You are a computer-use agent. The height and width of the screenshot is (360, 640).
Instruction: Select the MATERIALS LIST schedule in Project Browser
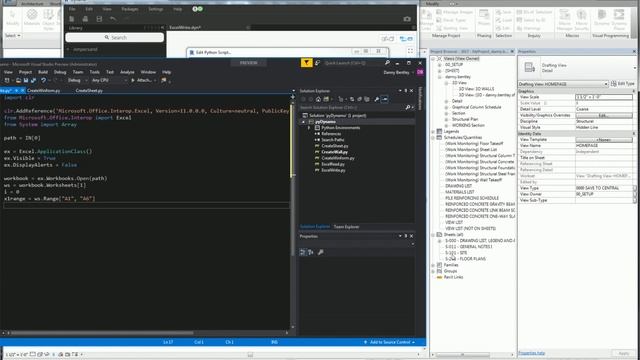[459, 192]
